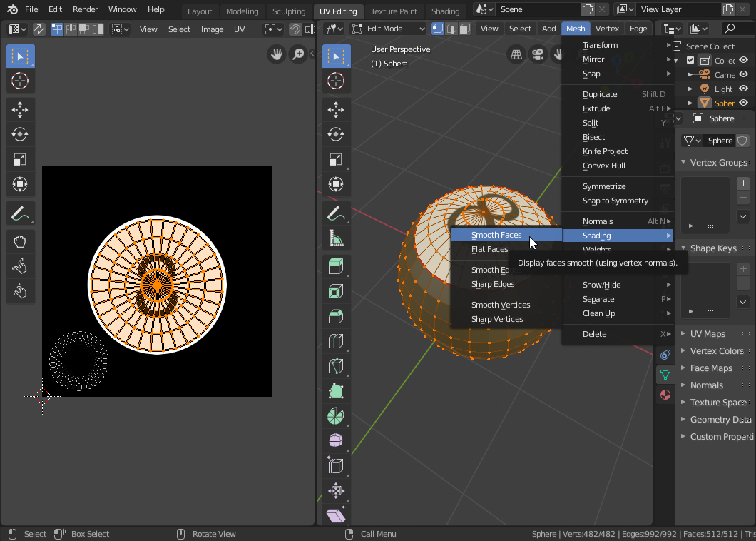Viewport: 756px width, 541px height.
Task: Uncheck the Collection checkbox in outliner
Action: point(690,61)
